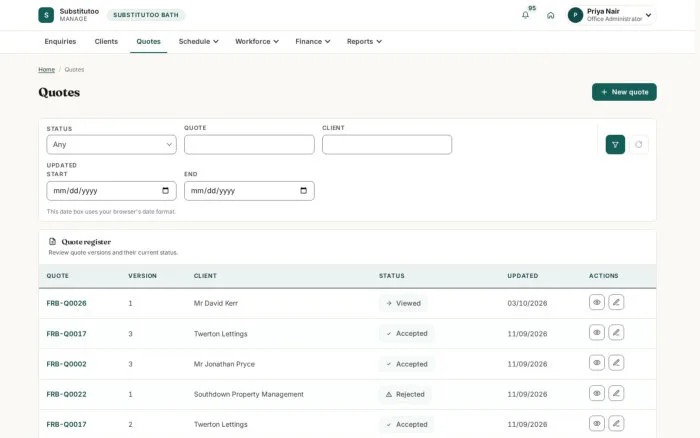This screenshot has height=438, width=700.
Task: Click the Client column header
Action: pyautogui.click(x=205, y=276)
